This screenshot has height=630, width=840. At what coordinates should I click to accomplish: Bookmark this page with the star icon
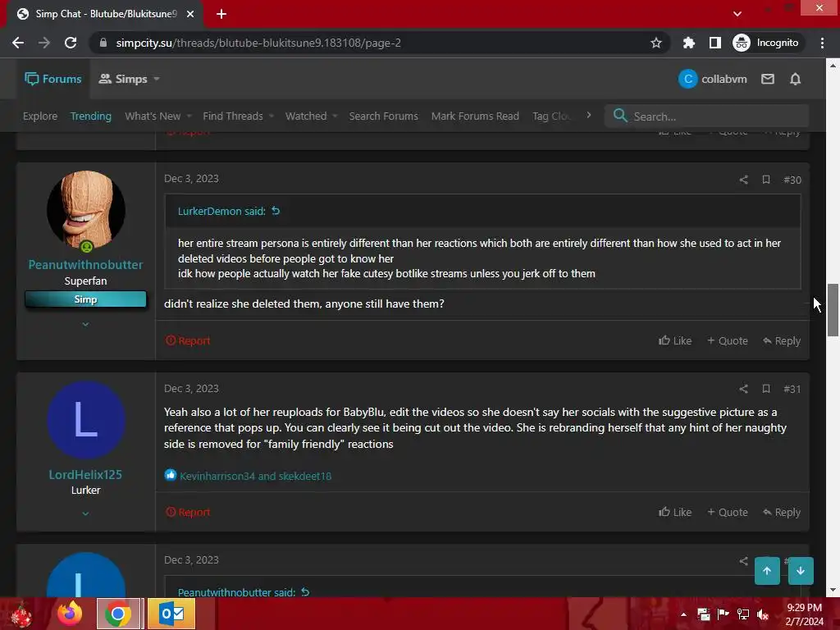coord(655,43)
